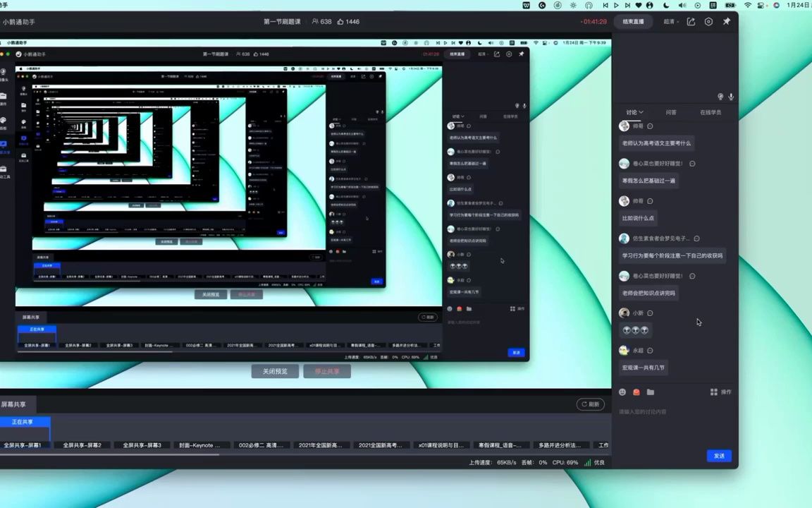Screen dimensions: 812x508
Task: Switch to the 问答 tab
Action: click(671, 112)
